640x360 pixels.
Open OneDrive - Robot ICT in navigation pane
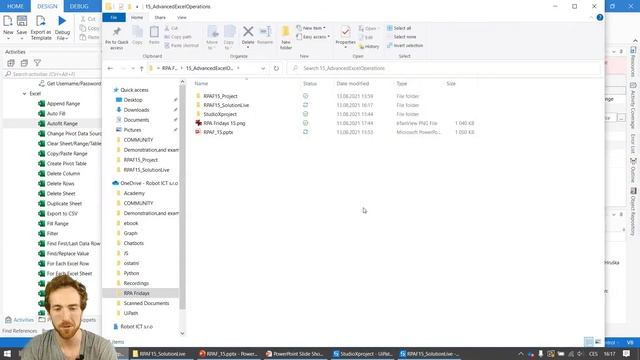pos(149,183)
